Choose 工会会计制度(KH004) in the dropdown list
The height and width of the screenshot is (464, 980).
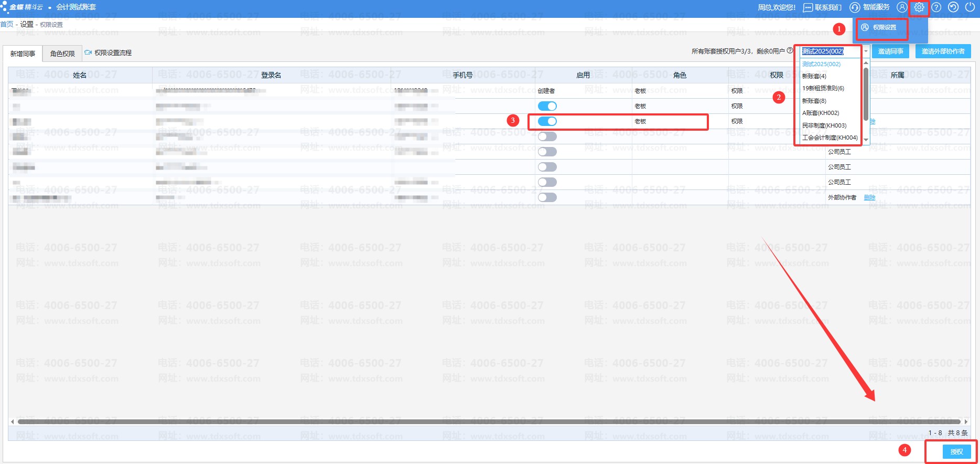click(x=830, y=138)
